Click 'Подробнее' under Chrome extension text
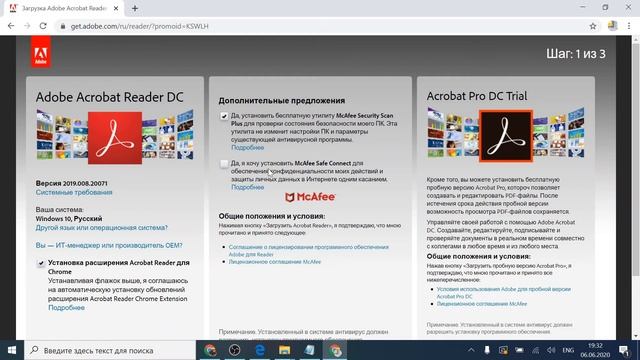The height and width of the screenshot is (360, 640). 66,308
